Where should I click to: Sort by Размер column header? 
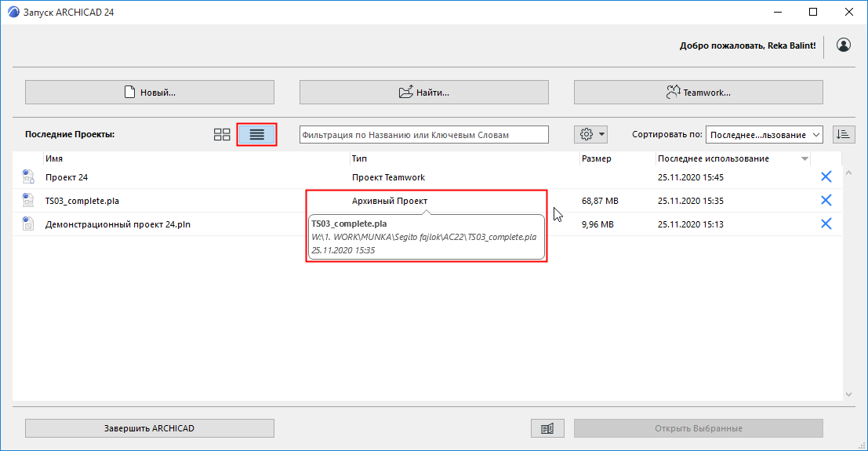617,158
